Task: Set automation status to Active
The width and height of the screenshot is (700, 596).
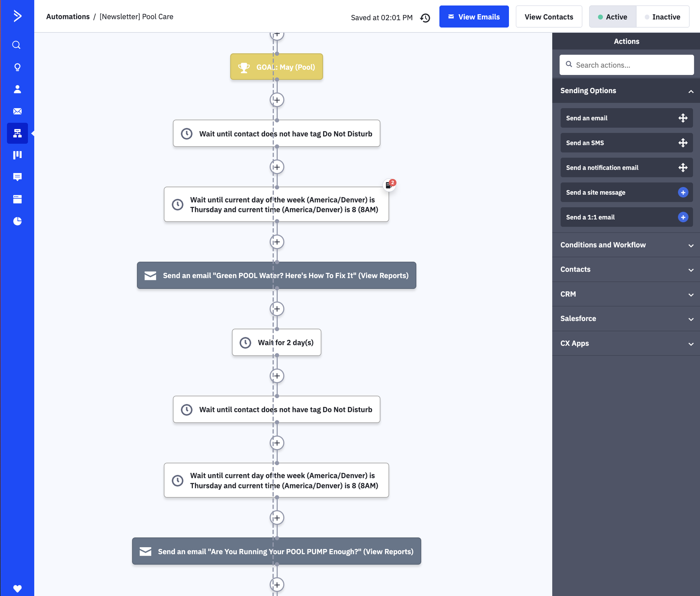Action: pos(612,17)
